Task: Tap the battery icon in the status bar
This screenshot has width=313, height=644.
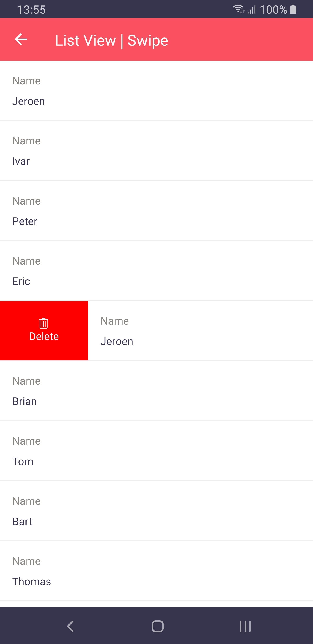Action: (293, 10)
